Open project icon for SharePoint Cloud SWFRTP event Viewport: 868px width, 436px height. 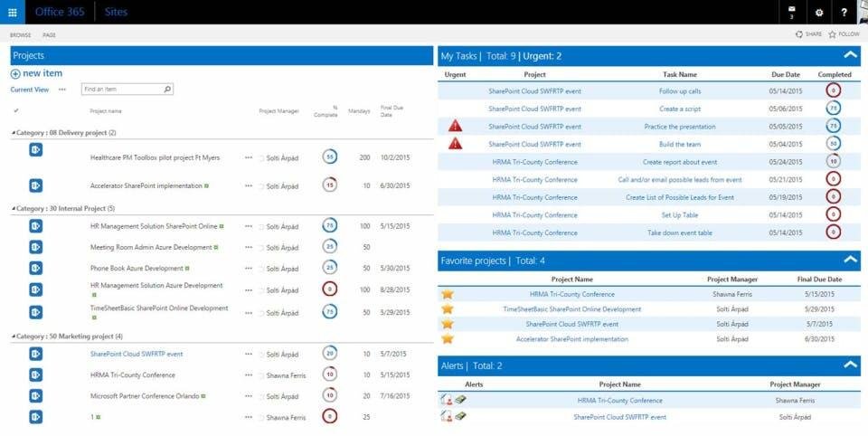click(35, 354)
